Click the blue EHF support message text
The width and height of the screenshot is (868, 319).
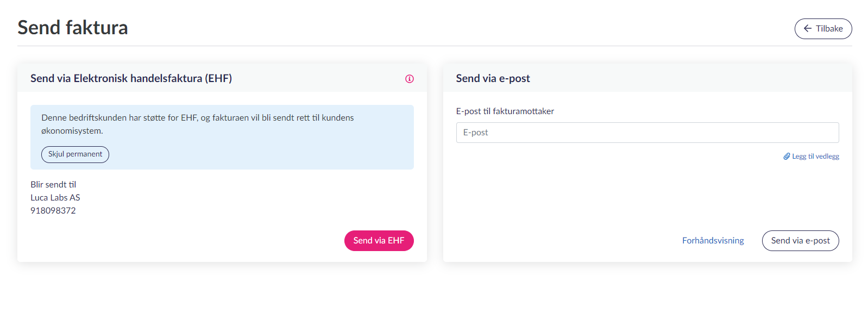(x=197, y=118)
